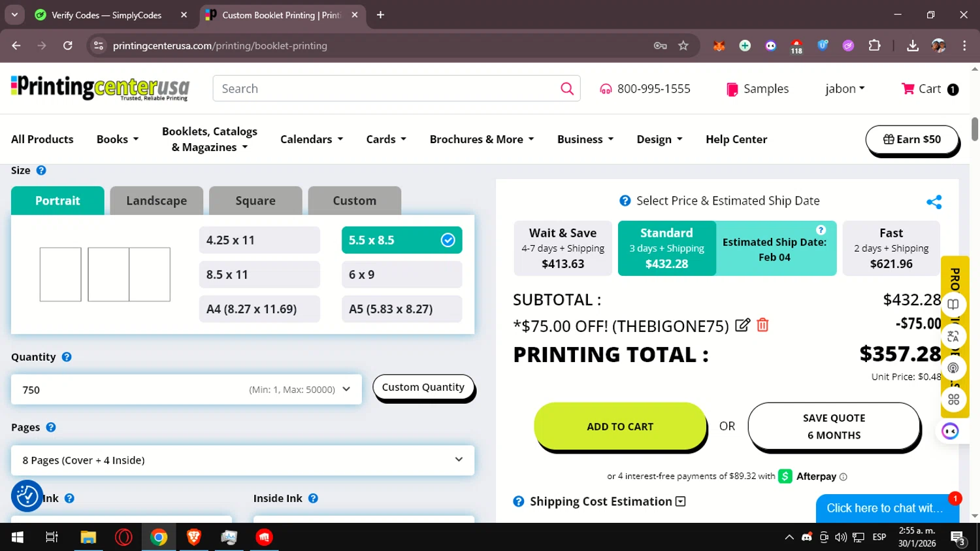Expand the Calendars menu

tap(312, 139)
